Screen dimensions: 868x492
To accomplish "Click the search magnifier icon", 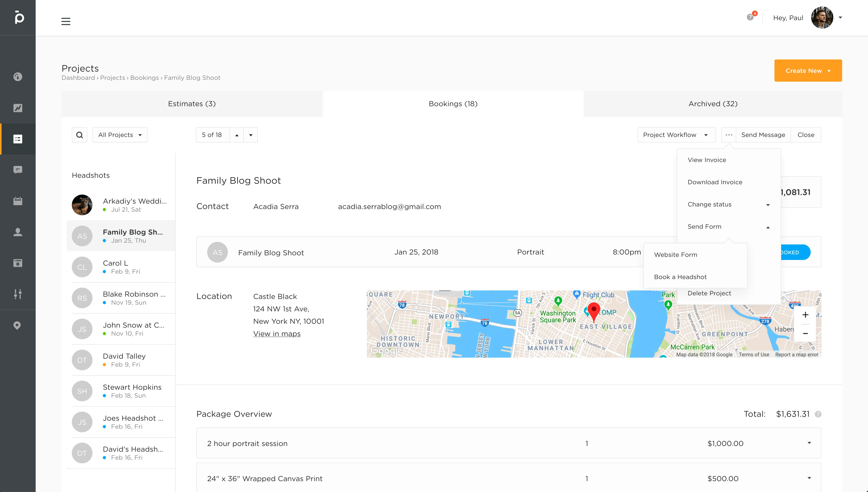I will click(x=79, y=135).
